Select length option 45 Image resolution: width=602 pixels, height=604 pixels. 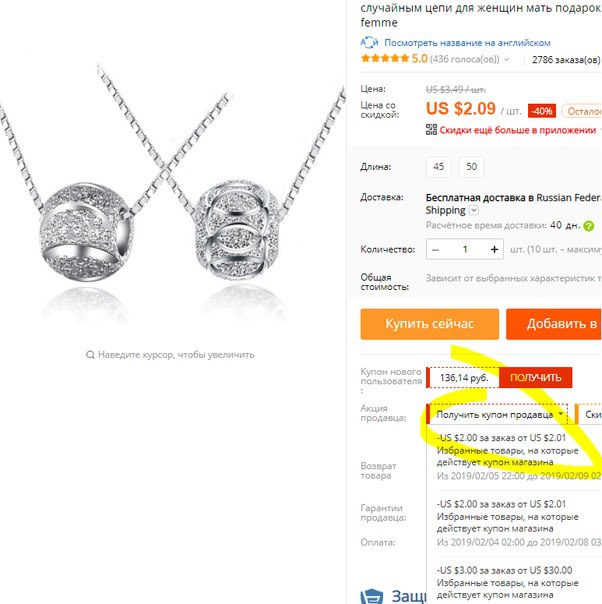[438, 167]
